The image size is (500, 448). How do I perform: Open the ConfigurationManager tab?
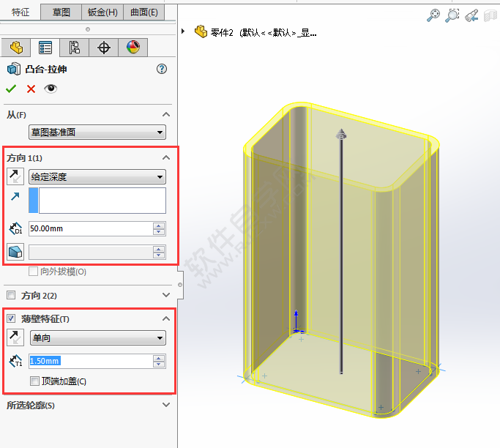74,48
